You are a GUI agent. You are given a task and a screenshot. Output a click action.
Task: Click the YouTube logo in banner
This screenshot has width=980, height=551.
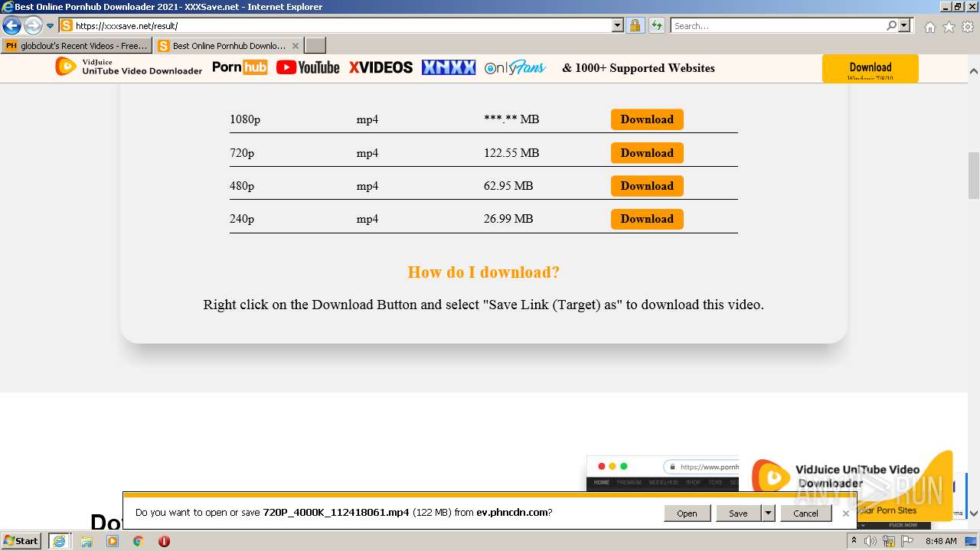(x=308, y=67)
